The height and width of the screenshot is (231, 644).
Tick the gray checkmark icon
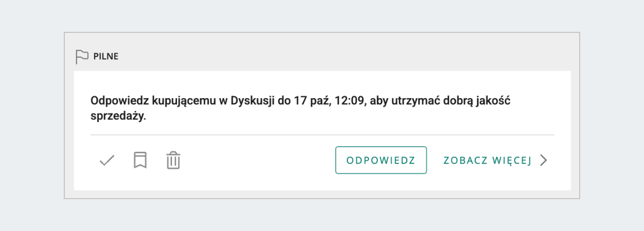[x=107, y=160]
